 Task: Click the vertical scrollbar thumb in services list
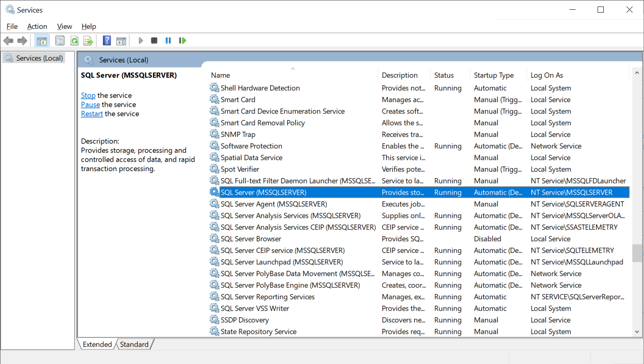pos(637,253)
